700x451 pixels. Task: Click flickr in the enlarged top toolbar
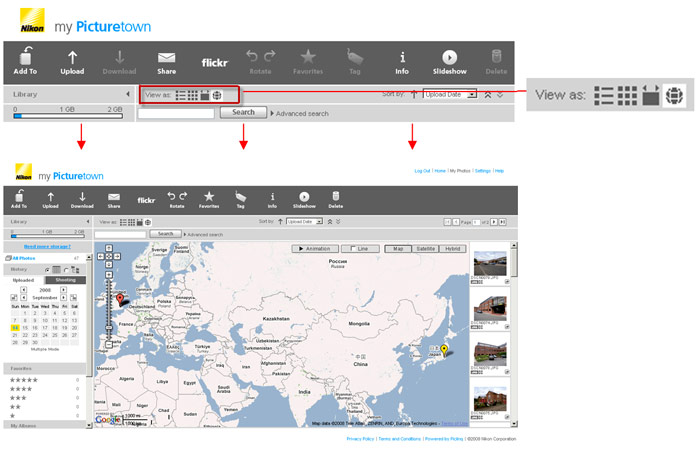coord(214,63)
